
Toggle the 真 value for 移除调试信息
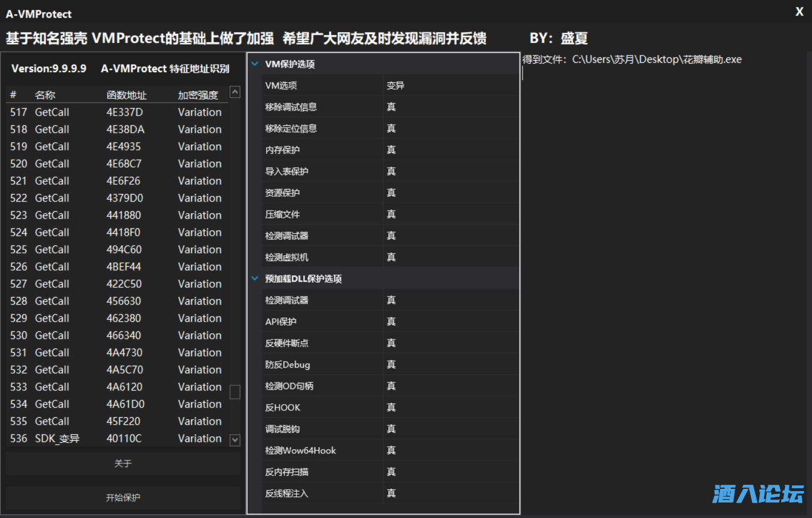click(x=451, y=107)
